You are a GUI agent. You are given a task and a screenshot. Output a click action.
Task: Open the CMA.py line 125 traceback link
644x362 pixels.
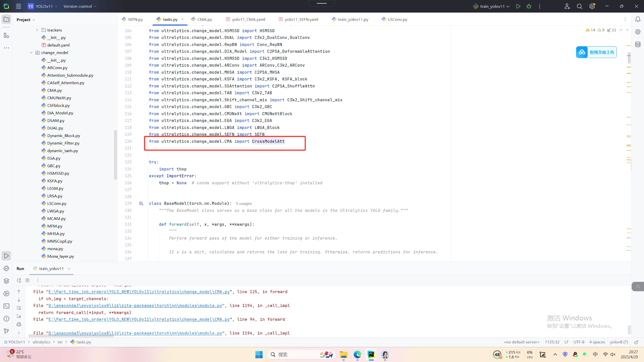pyautogui.click(x=139, y=292)
